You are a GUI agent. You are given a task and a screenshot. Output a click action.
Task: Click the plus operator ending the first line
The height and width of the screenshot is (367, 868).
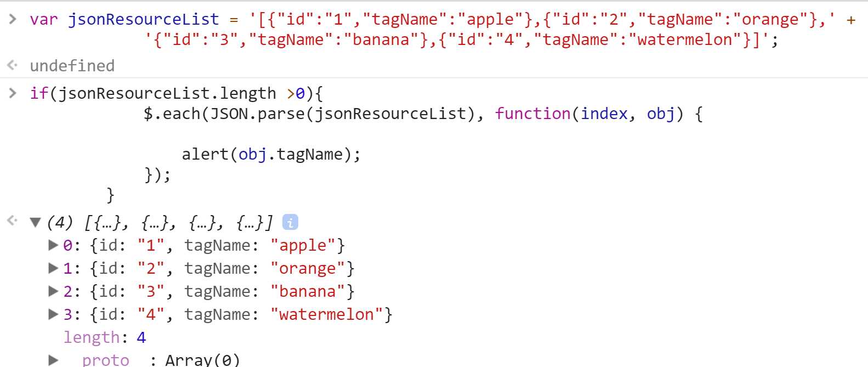point(850,20)
